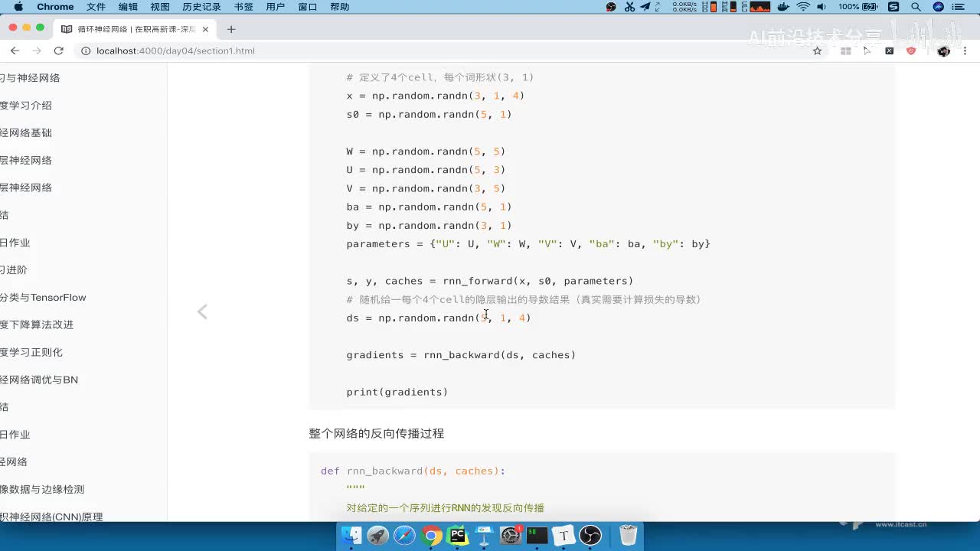
Task: Open sidebar link 经网络基础
Action: 26,133
